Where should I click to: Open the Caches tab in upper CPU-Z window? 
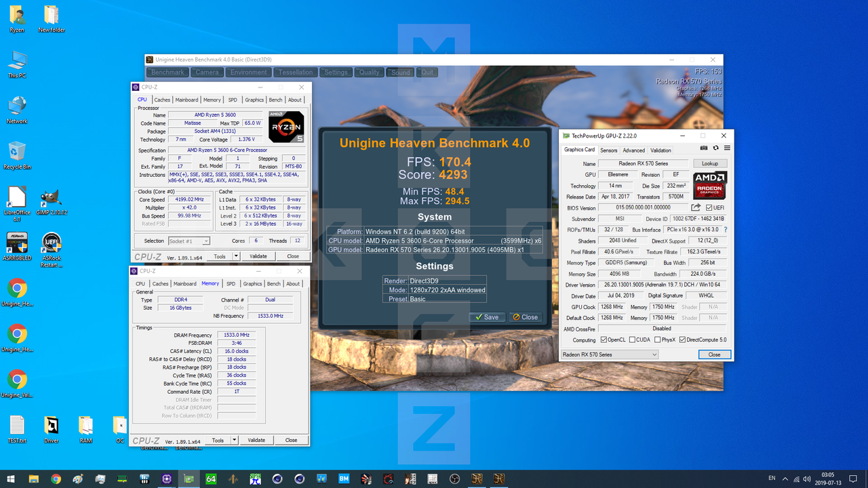click(x=162, y=100)
